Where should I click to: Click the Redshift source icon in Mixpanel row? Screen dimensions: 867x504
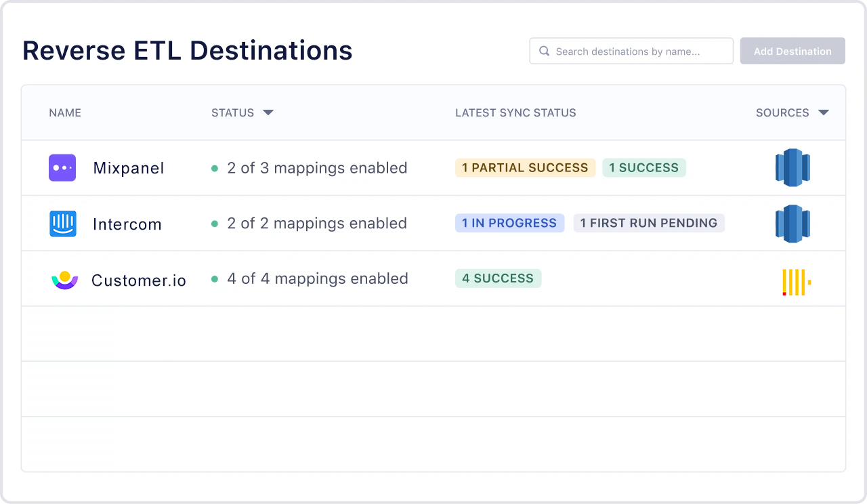click(x=792, y=168)
